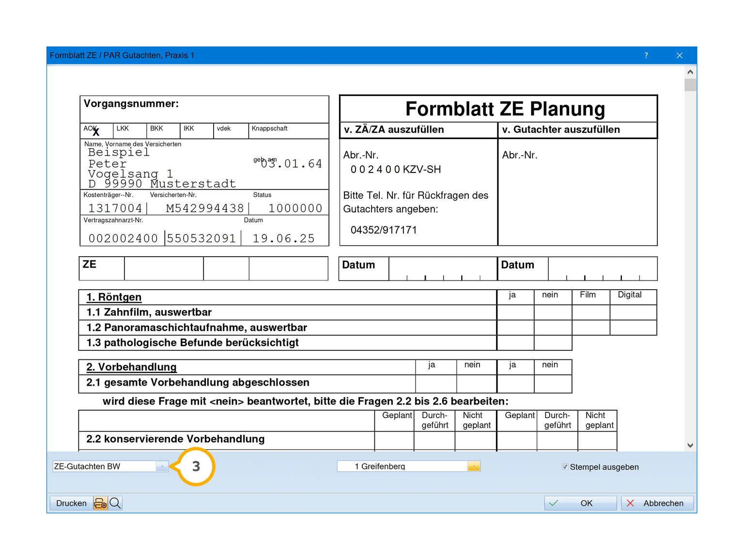Click the nein cell for 1.1 Zahnfilm
The image size is (744, 560).
pos(553,312)
